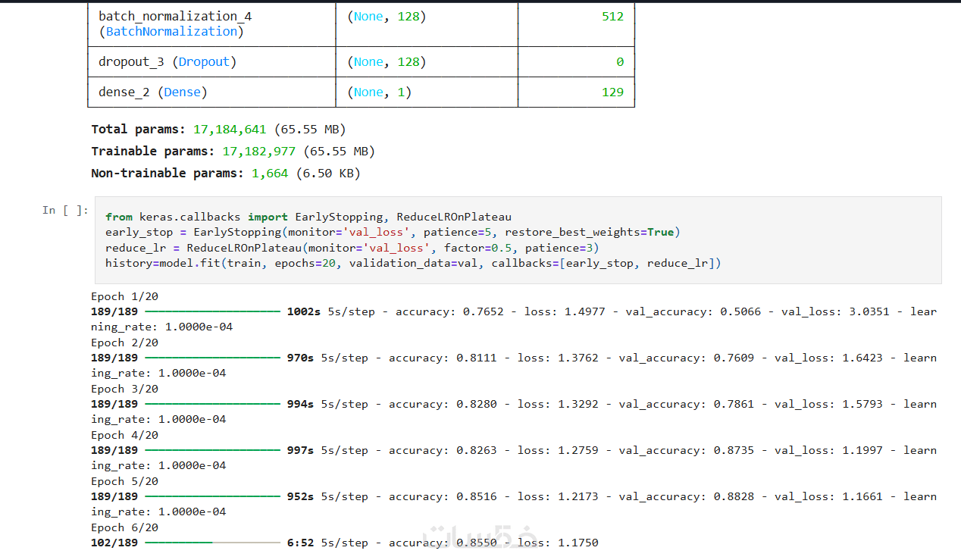Click loss: 1.1750 in epoch 6 output
Viewport: 961px width, 560px height.
pyautogui.click(x=558, y=543)
